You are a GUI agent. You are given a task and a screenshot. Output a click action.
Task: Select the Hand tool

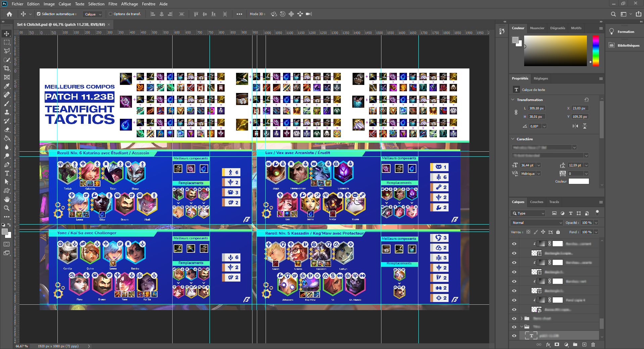[7, 199]
